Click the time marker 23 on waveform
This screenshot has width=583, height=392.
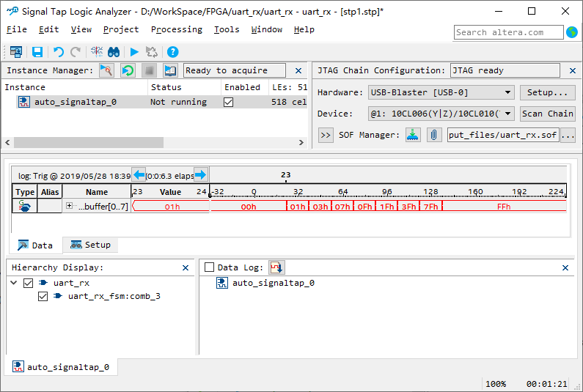(x=285, y=175)
